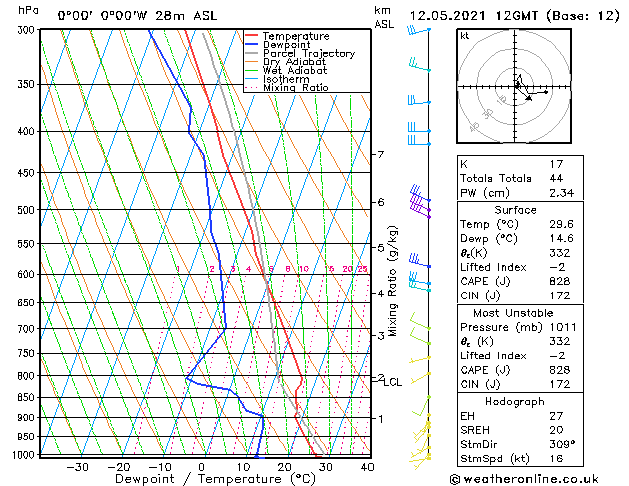Screen dimensions: 629x486
Task: Click the cyan wind barb near 350 hPa
Action: 420,65
